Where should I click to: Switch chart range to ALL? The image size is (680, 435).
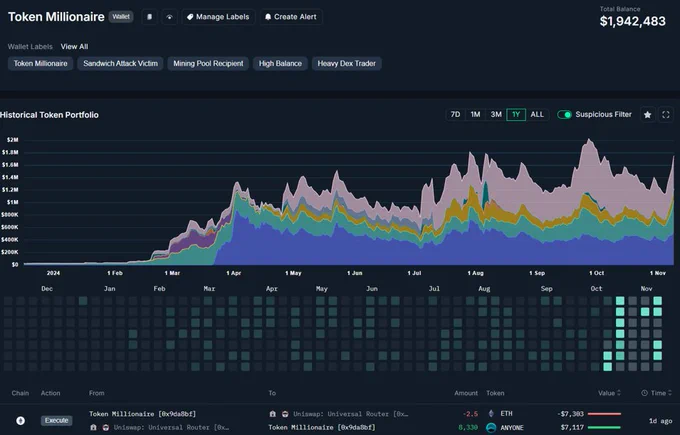point(537,114)
